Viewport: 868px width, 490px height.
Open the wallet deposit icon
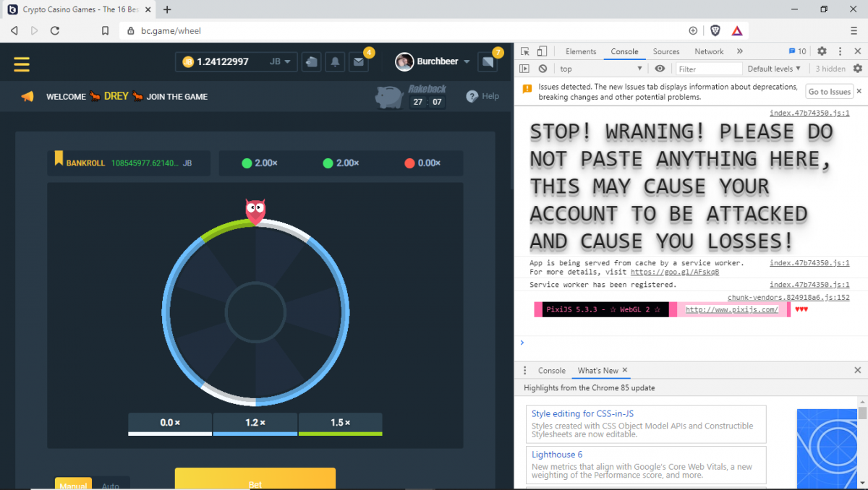311,62
